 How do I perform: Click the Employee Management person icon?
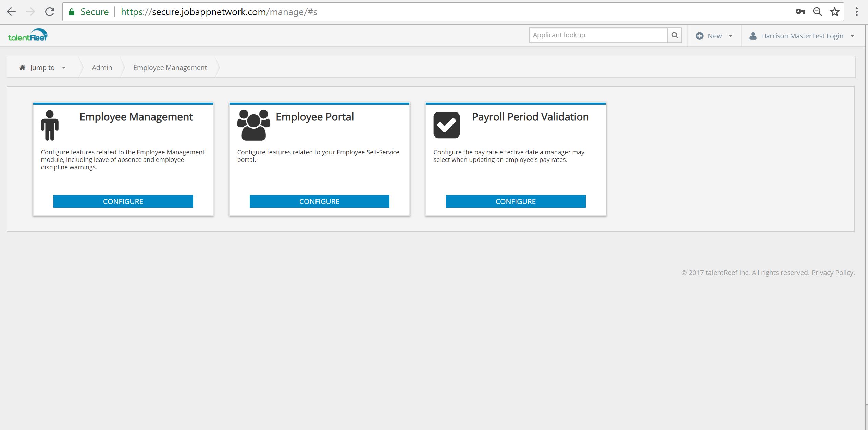point(50,125)
